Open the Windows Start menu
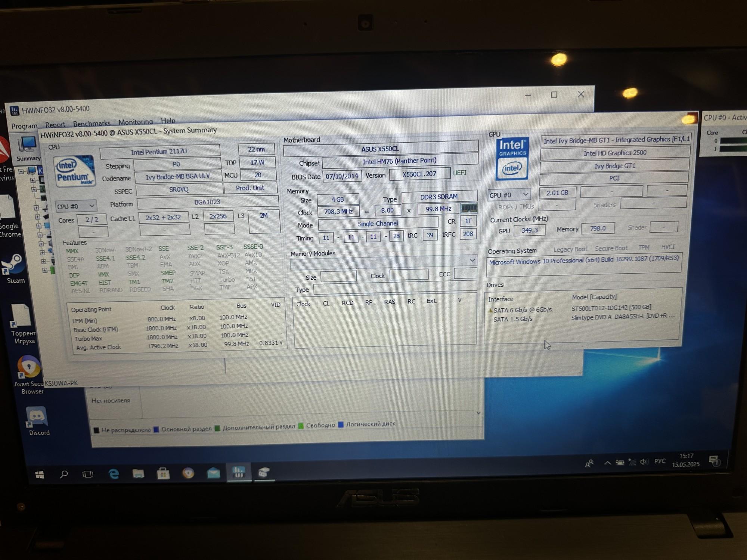This screenshot has width=747, height=560. coord(40,475)
